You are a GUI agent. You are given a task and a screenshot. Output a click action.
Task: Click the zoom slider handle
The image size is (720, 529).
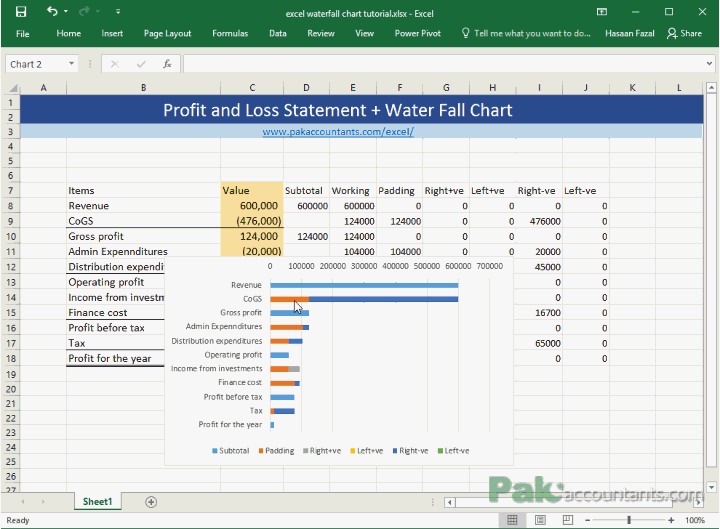click(x=629, y=520)
